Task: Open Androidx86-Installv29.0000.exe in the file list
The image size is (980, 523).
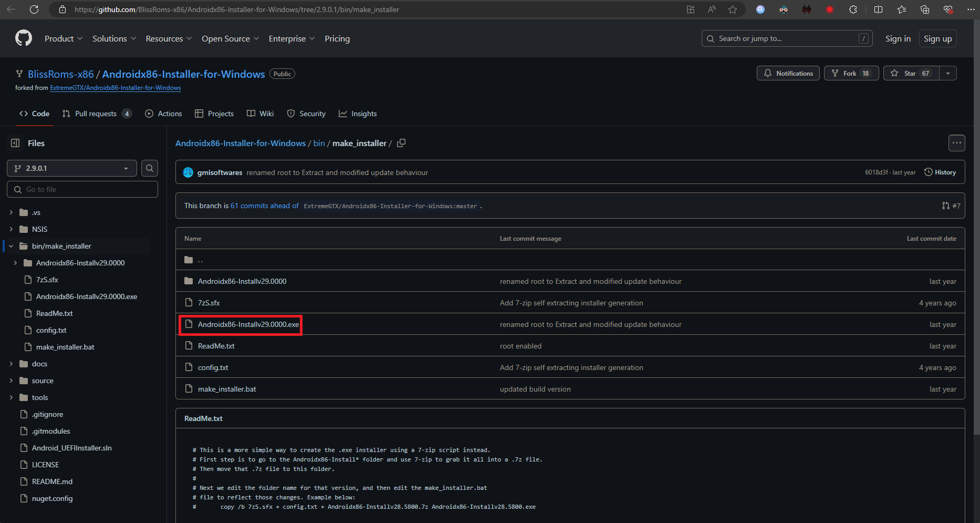Action: tap(248, 324)
